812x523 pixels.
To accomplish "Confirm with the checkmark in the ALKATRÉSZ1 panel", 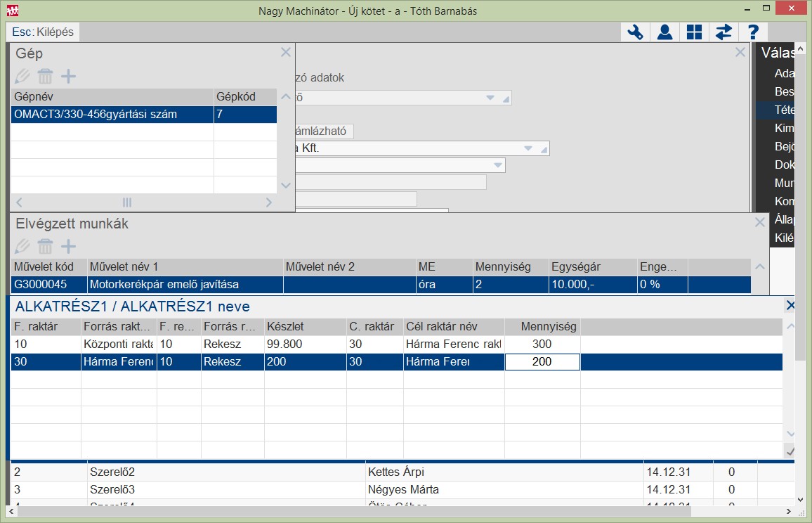I will click(790, 450).
